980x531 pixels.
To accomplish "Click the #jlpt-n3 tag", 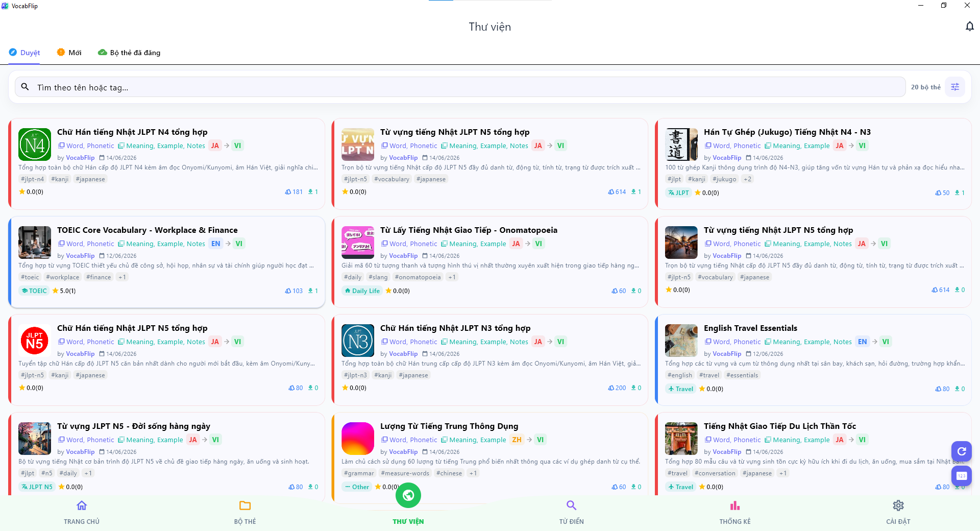I will [355, 375].
